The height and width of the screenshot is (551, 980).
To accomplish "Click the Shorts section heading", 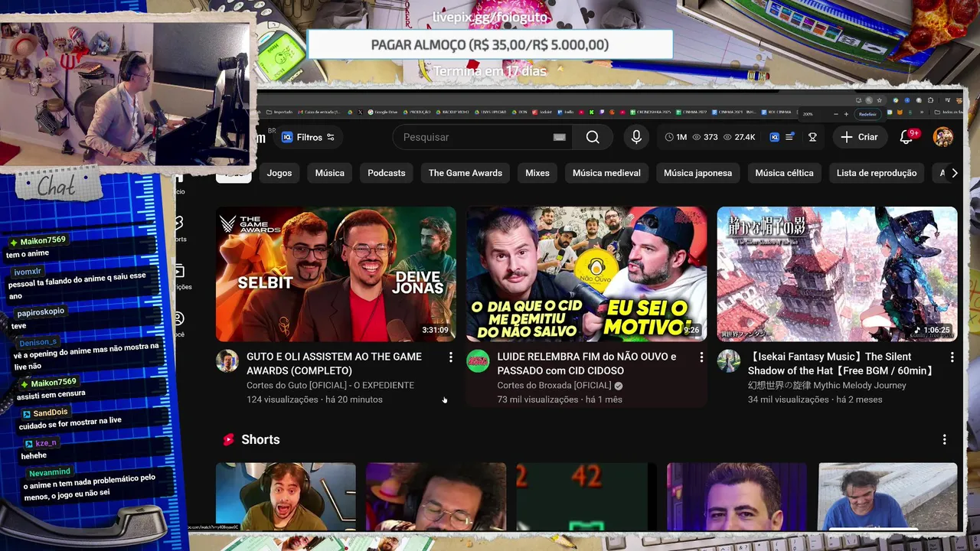I will click(x=260, y=439).
